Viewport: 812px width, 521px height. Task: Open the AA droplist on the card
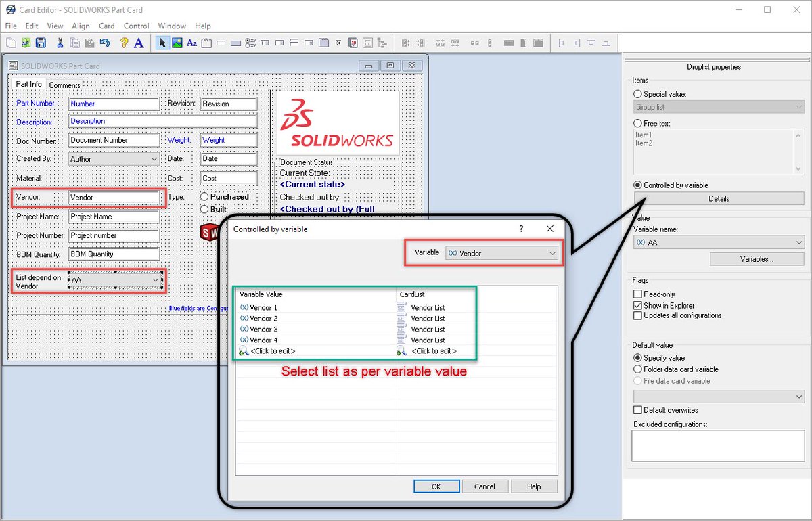point(116,280)
